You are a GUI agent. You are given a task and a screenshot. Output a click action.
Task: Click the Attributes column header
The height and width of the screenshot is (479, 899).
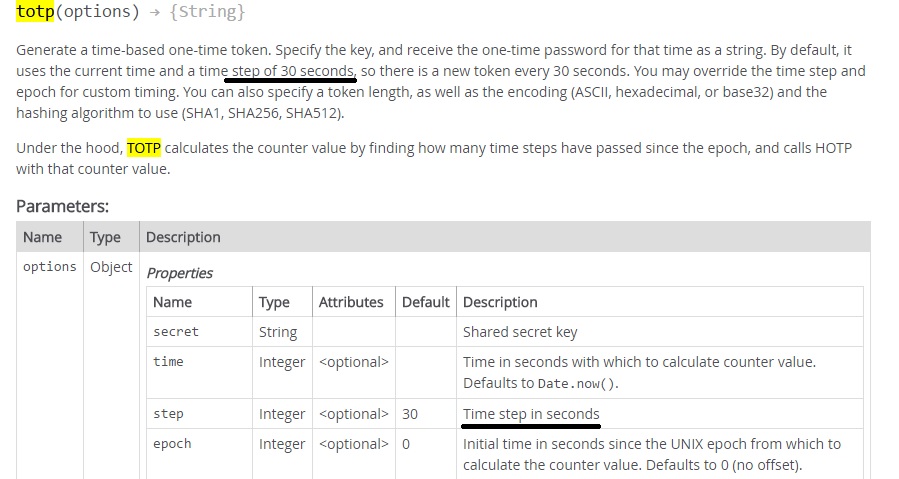click(351, 302)
